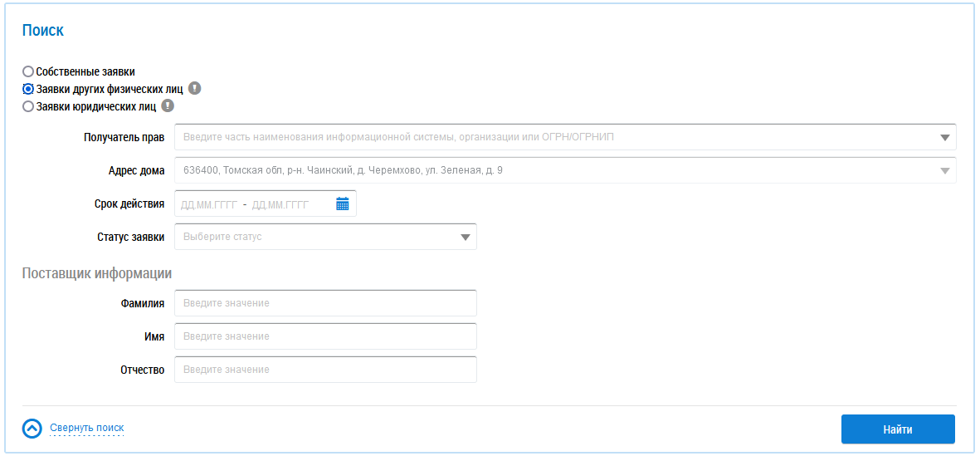This screenshot has height=456, width=980.
Task: Click info icon beside Заявки юридических лиц
Action: point(168,106)
